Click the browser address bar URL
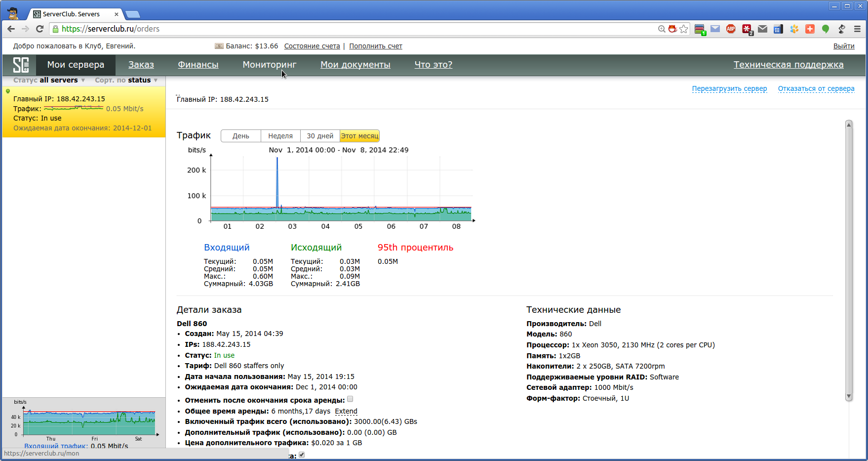Image resolution: width=868 pixels, height=461 pixels. (x=111, y=29)
